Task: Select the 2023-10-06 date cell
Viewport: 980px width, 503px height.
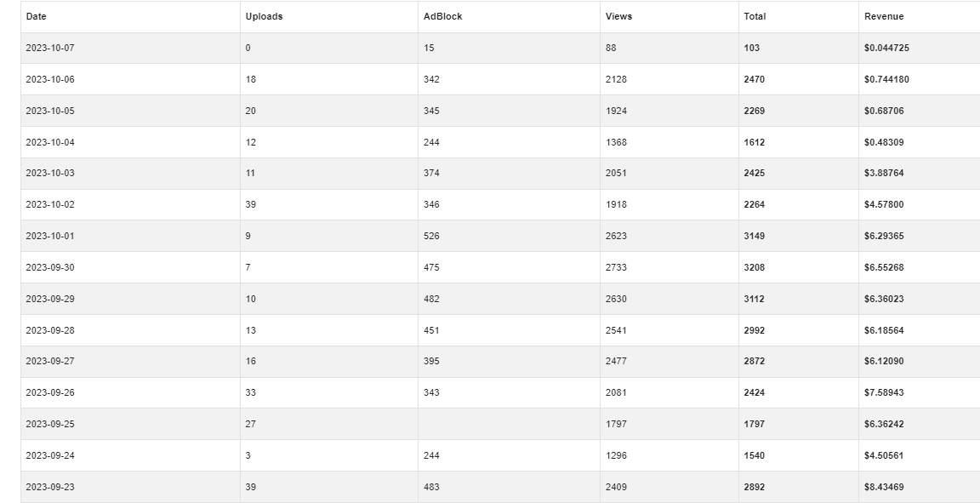Action: (50, 79)
